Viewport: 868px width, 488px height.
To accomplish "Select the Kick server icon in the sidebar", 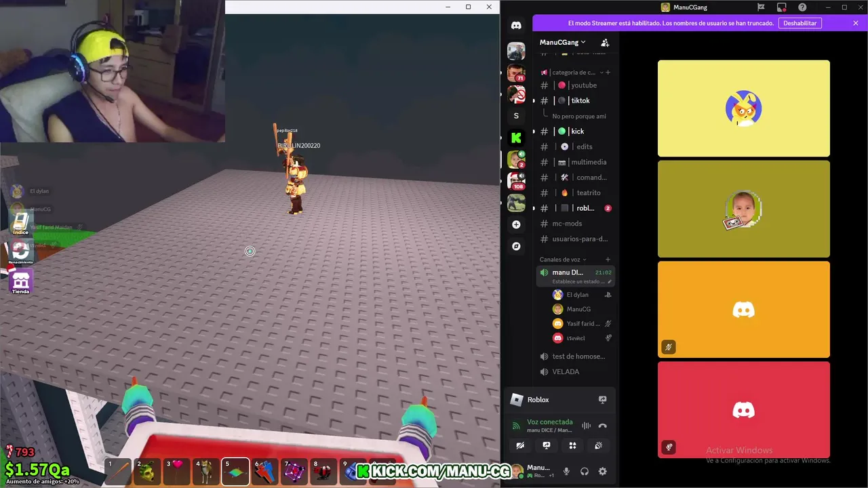I will pos(516,138).
